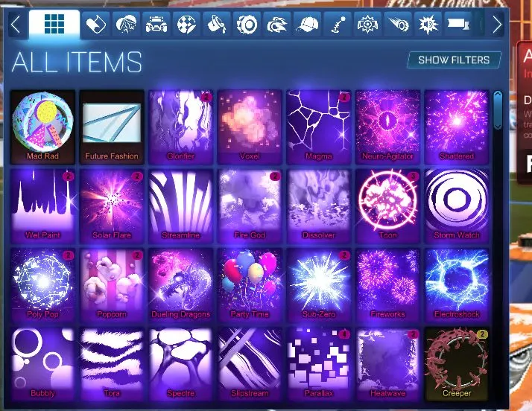Select the Shattered goal explosion
Viewport: 532px width, 411px height.
pyautogui.click(x=457, y=127)
